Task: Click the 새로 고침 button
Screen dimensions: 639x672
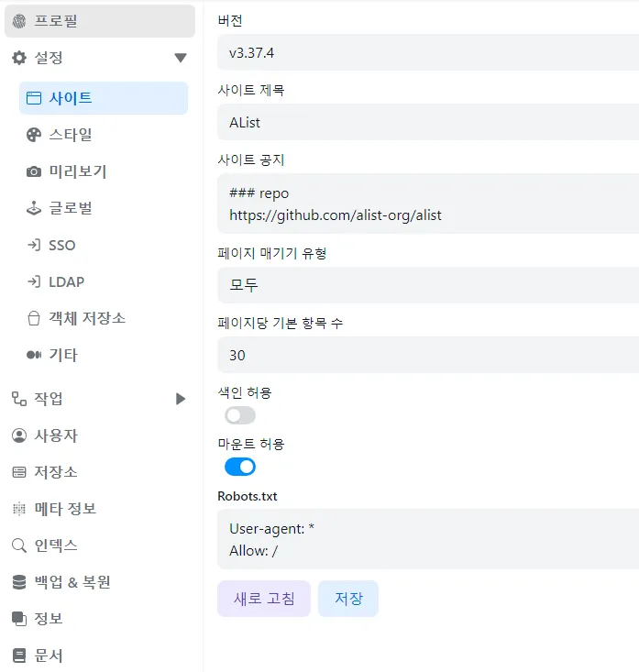Action: (x=264, y=599)
